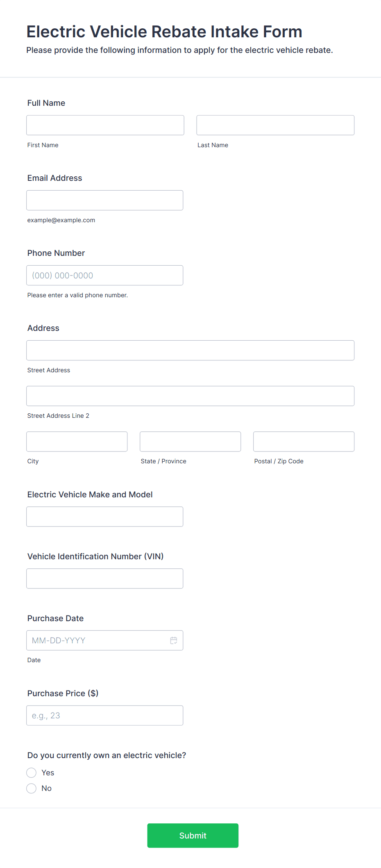381x868 pixels.
Task: Click the Street Address input box
Action: (190, 350)
